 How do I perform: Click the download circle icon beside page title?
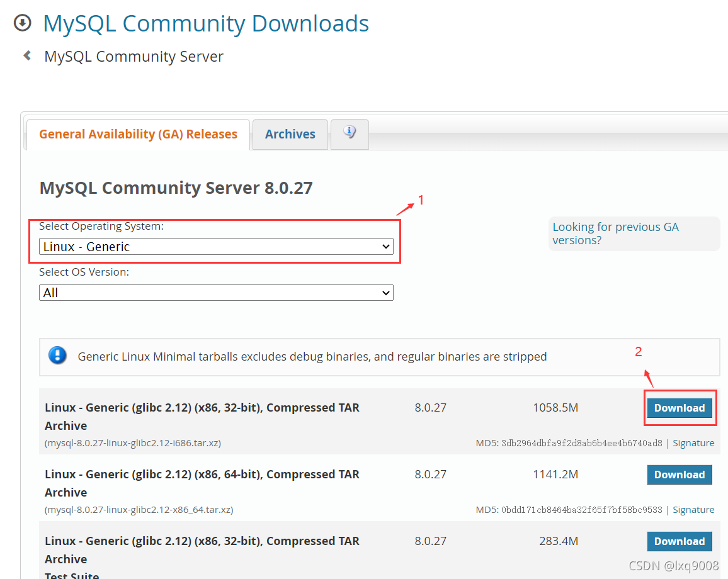click(x=22, y=23)
